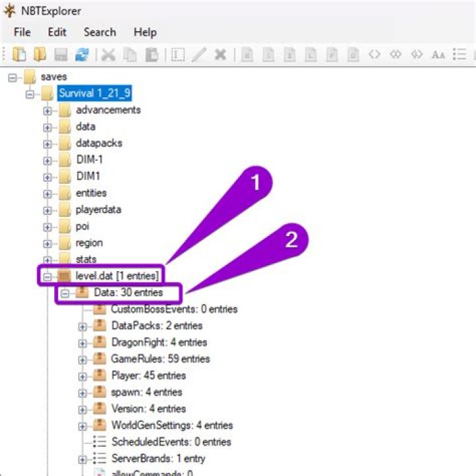The height and width of the screenshot is (476, 476).
Task: Click the Add Long Tag icon
Action: point(311,56)
